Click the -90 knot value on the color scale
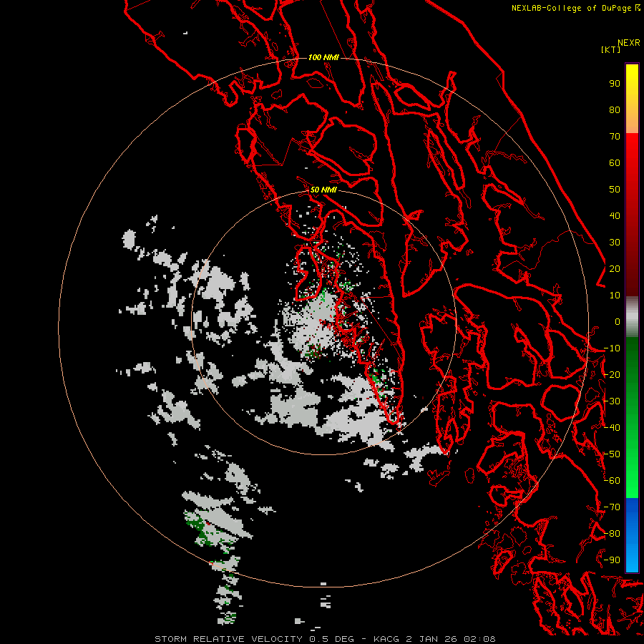The height and width of the screenshot is (644, 644). (612, 560)
